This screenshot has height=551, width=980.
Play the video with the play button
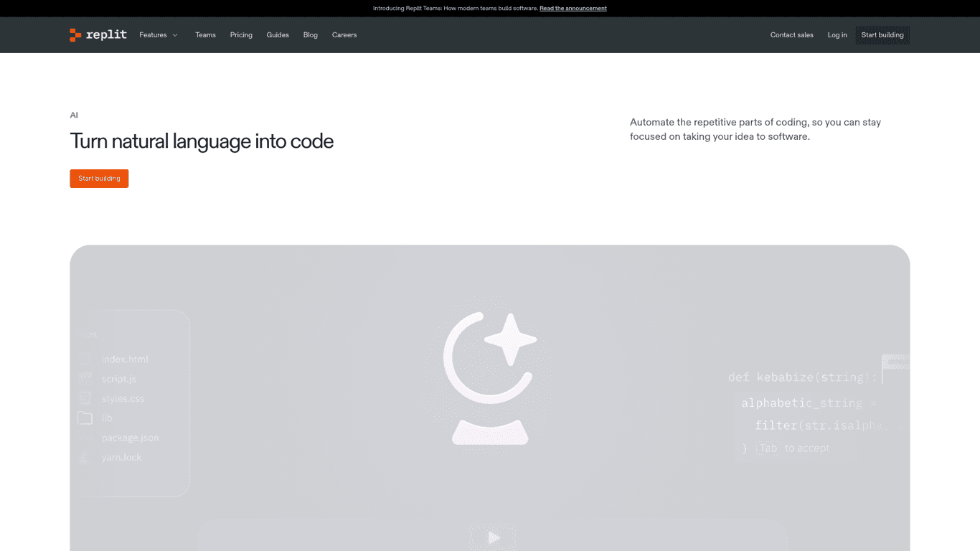coord(493,537)
